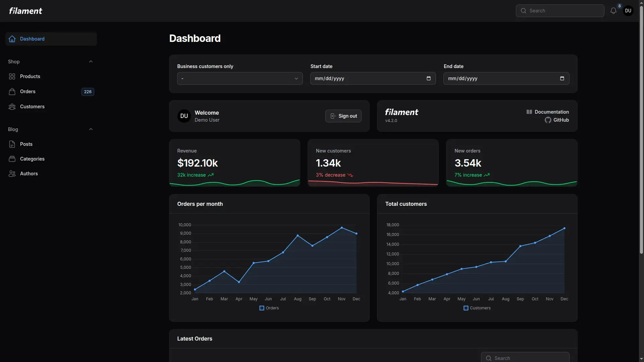Focus the global Search field

coord(563,11)
